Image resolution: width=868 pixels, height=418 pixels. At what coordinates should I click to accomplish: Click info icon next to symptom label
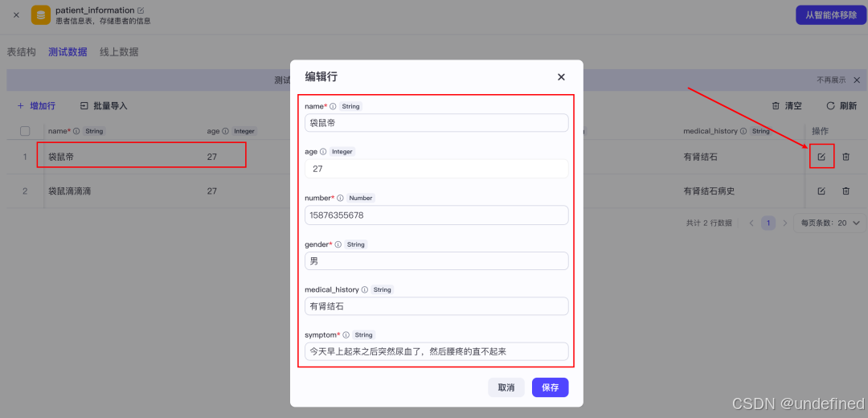click(346, 335)
